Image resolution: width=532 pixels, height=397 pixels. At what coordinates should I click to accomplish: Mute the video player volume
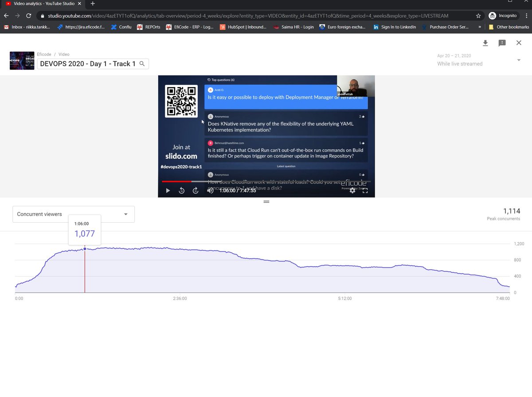click(210, 190)
